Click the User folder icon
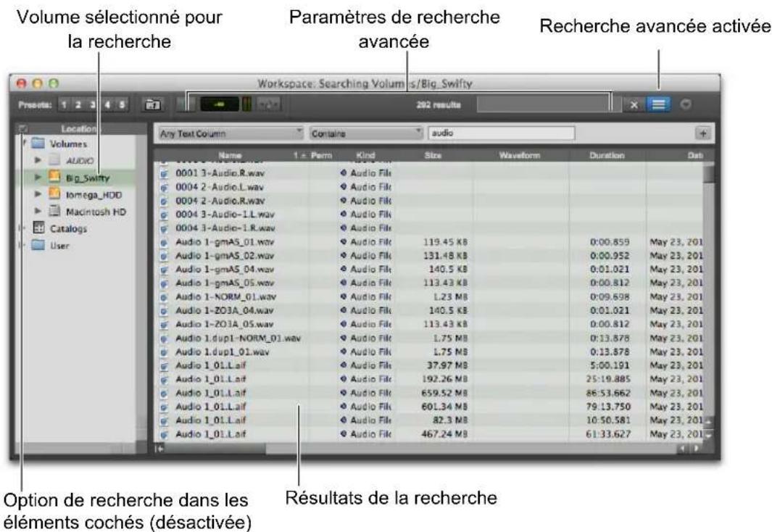 point(38,245)
